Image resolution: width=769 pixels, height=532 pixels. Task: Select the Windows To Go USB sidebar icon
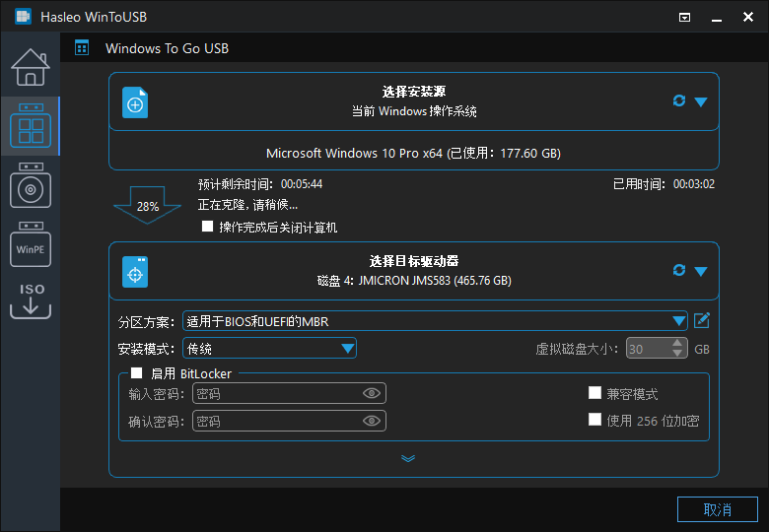[31, 126]
